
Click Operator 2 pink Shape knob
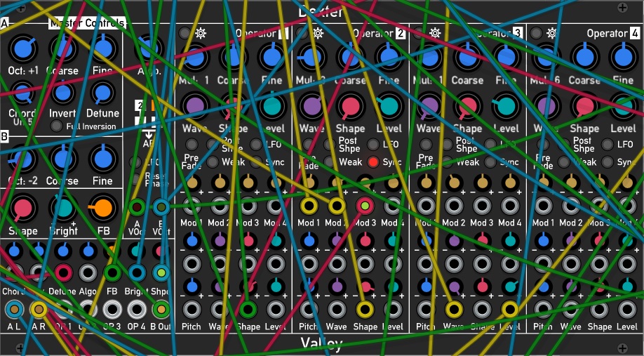click(350, 105)
